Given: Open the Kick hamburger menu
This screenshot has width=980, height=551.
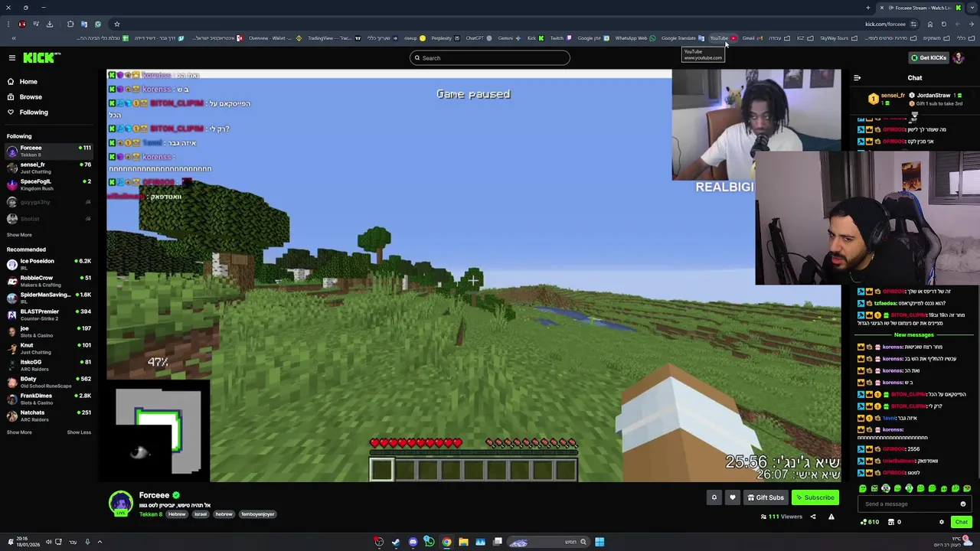Looking at the screenshot, I should (x=12, y=57).
